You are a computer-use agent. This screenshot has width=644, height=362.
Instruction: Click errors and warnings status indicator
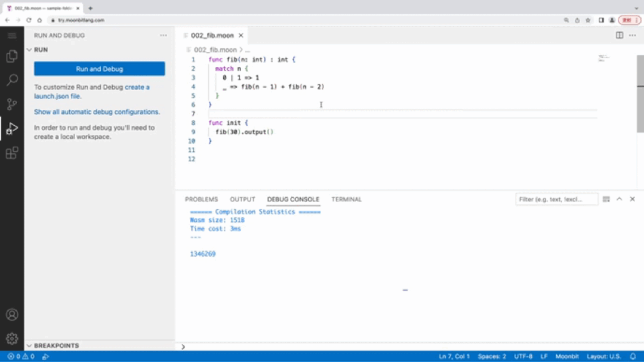click(x=21, y=356)
